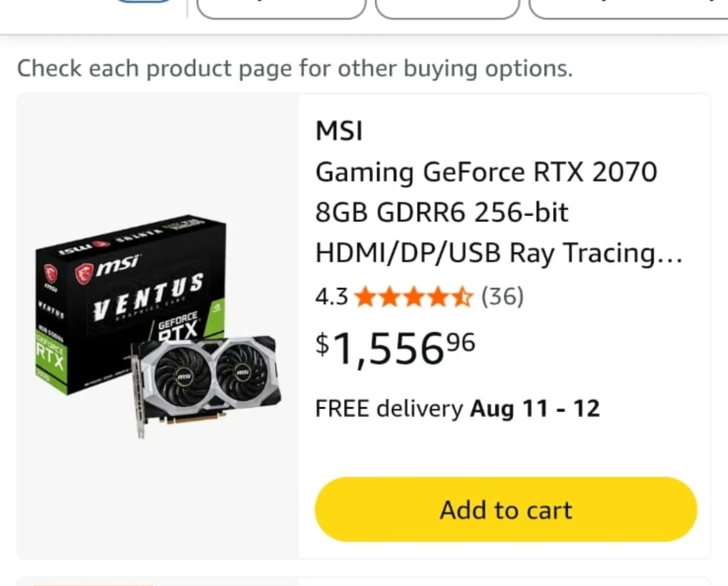The image size is (728, 586).
Task: Expand buying options via the product page notice
Action: tap(295, 68)
